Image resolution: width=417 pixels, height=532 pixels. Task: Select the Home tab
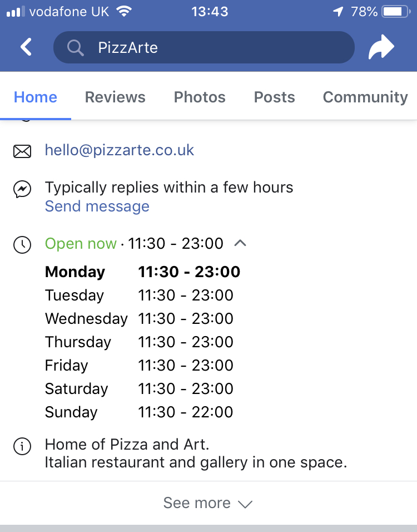click(36, 97)
